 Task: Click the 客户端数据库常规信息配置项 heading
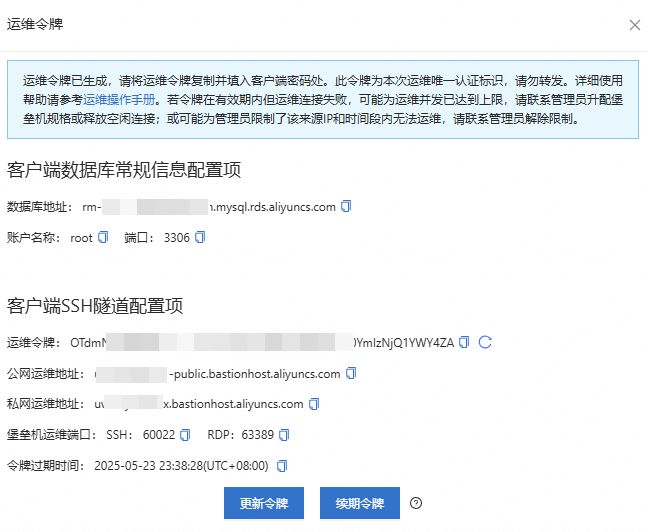pos(124,170)
